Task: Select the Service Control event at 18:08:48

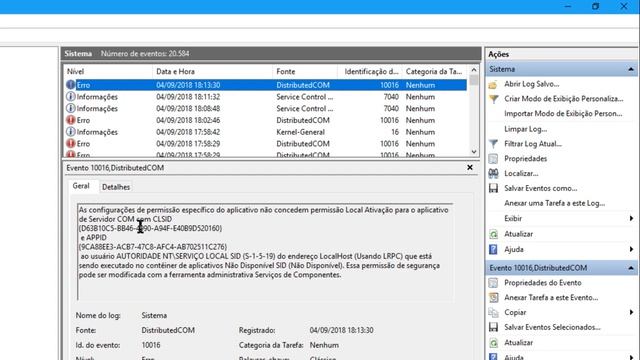Action: click(x=265, y=109)
